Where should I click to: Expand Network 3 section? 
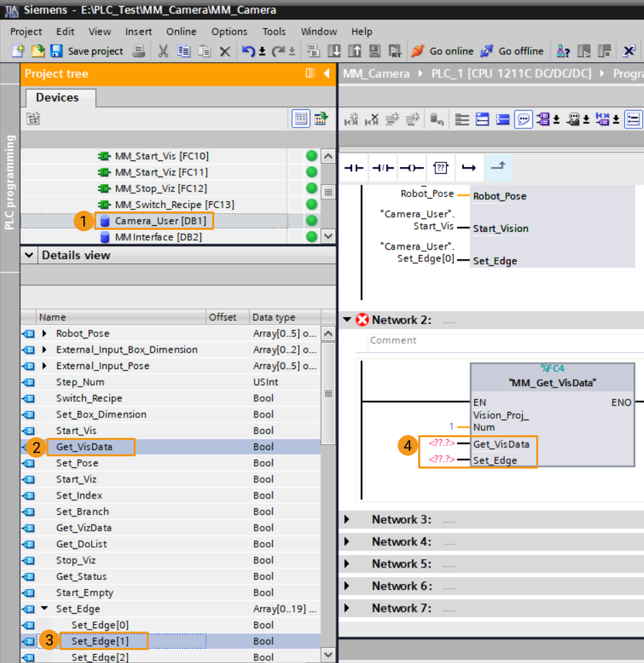(347, 520)
